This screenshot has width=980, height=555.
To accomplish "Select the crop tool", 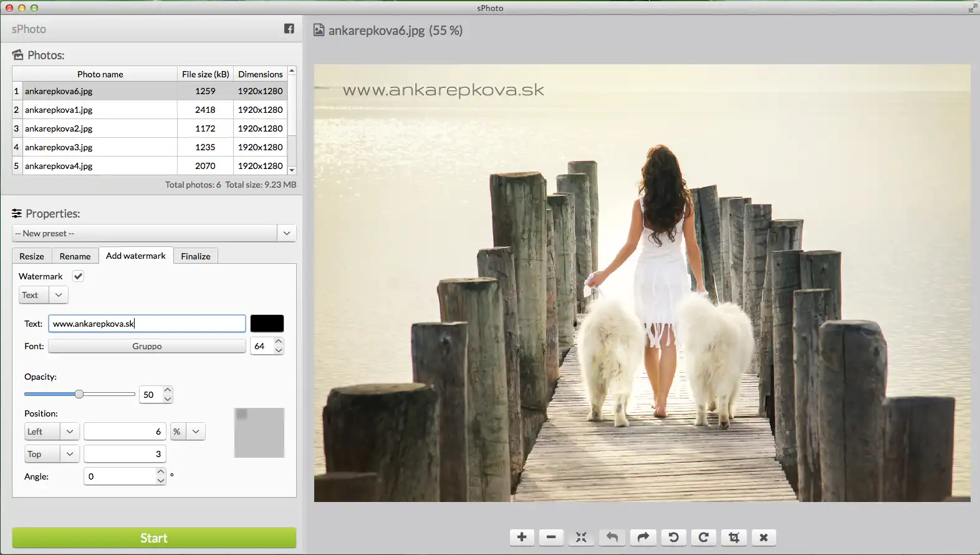I will point(734,537).
